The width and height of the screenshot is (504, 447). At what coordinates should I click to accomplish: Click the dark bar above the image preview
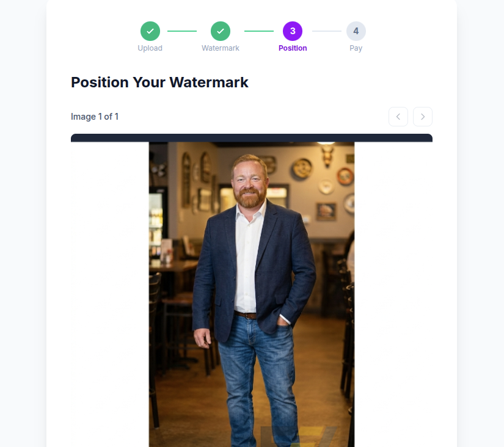(x=251, y=138)
